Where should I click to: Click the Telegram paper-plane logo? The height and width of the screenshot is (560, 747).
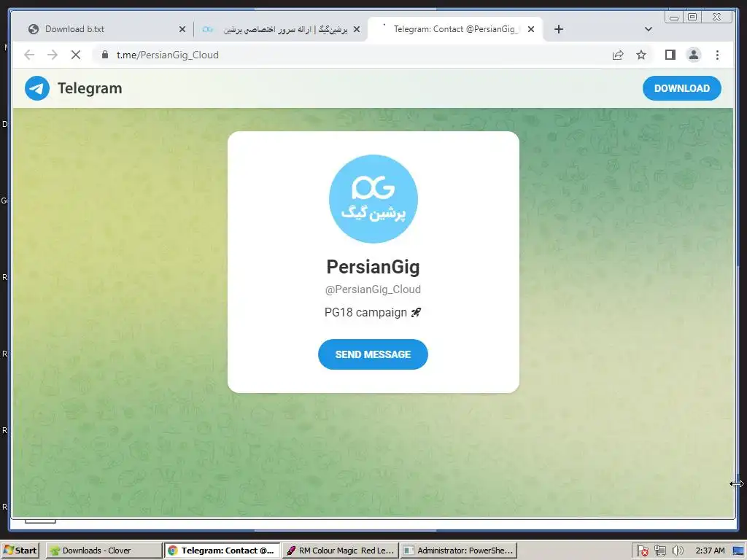coord(37,88)
